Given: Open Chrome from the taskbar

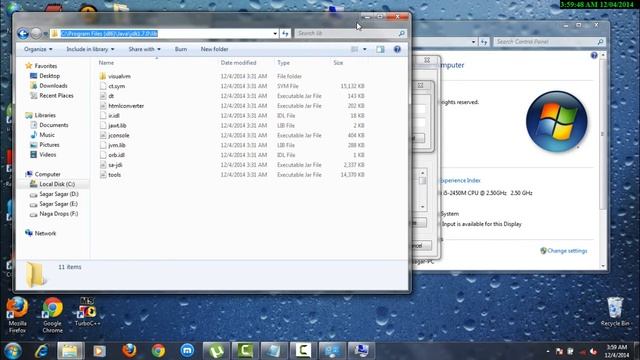Looking at the screenshot, I should coord(158,351).
